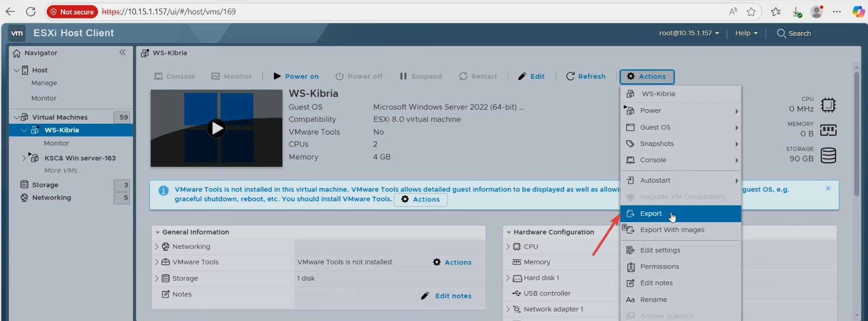Open the Autostart submenu
This screenshot has width=868, height=321.
click(681, 181)
